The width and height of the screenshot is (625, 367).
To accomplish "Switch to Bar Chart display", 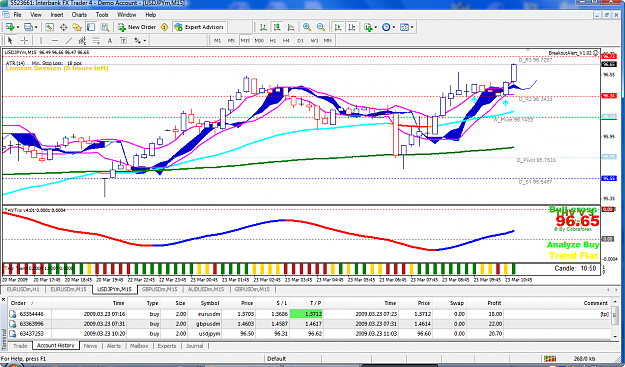I will [263, 27].
